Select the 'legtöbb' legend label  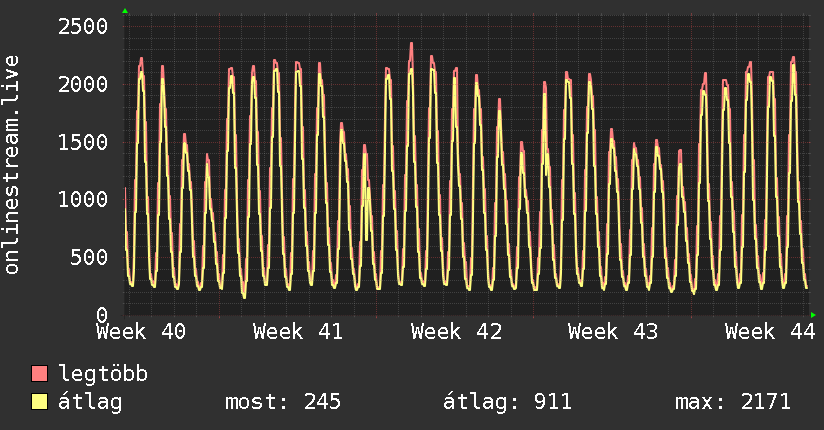tap(103, 374)
